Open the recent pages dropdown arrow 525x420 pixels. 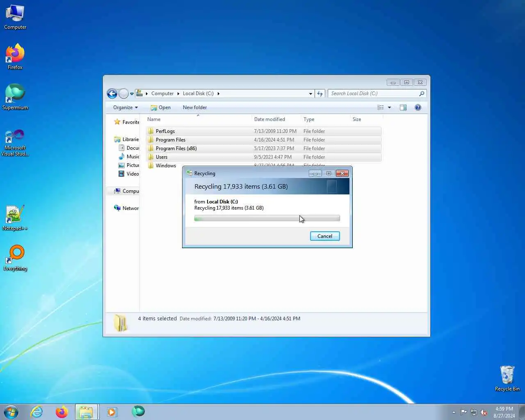[x=132, y=94]
